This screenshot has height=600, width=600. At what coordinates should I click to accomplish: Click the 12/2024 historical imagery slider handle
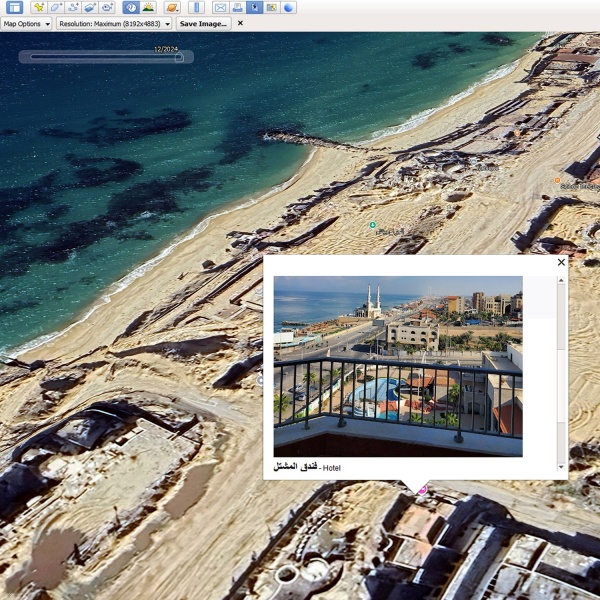pos(179,57)
